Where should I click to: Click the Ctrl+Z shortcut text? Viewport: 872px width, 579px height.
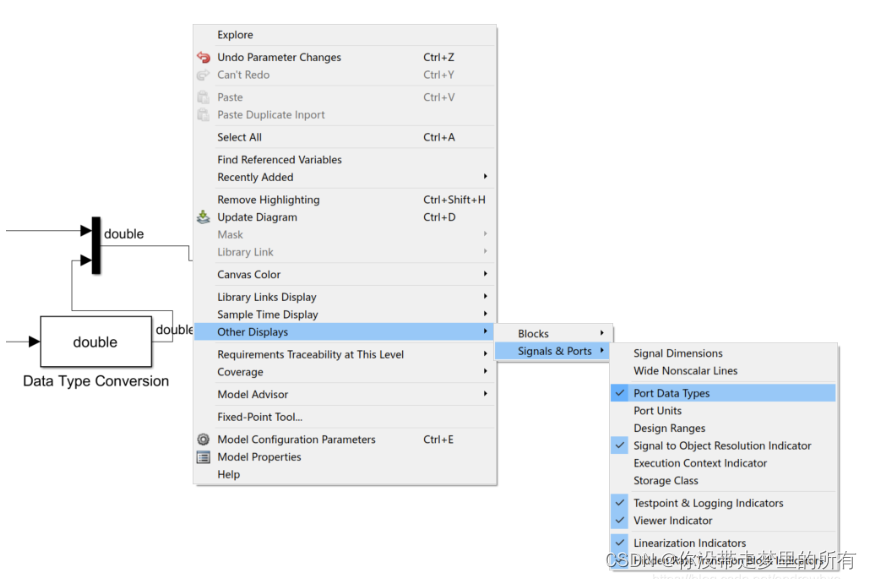point(439,57)
